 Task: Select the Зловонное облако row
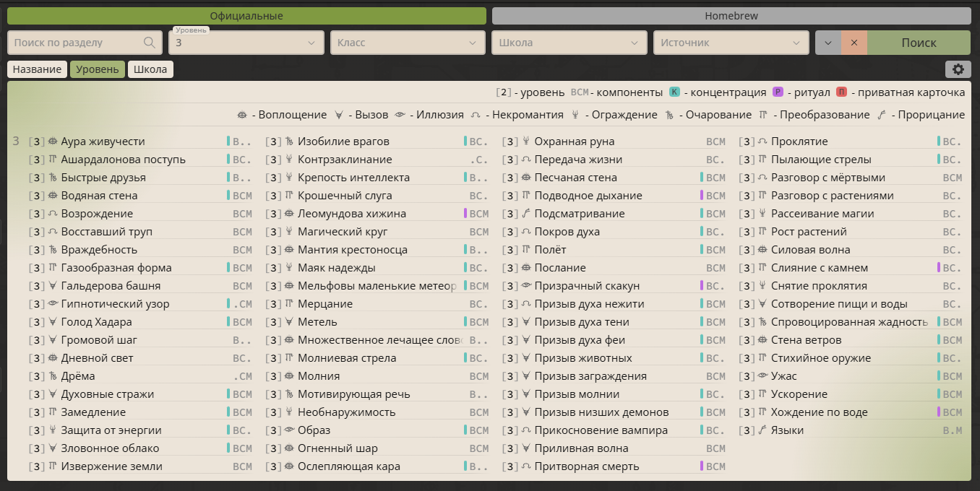(141, 448)
